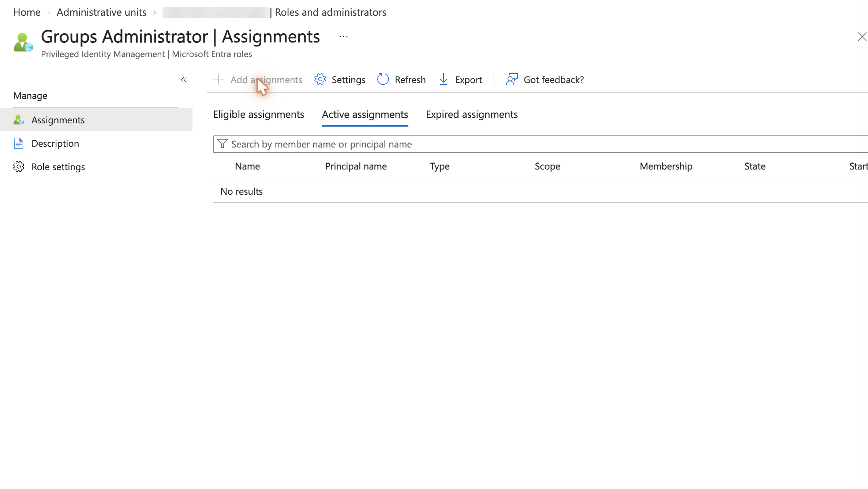This screenshot has width=868, height=489.
Task: Click the Export download arrow icon
Action: (443, 79)
